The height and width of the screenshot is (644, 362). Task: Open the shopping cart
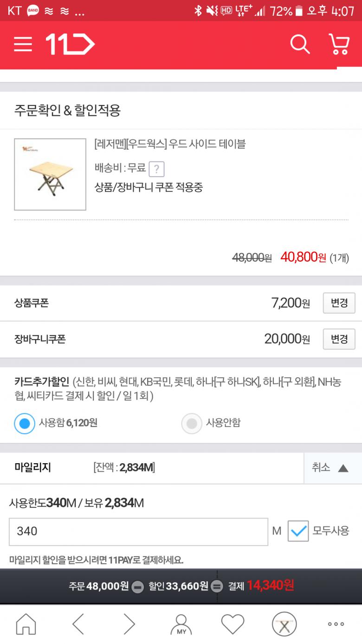point(339,45)
